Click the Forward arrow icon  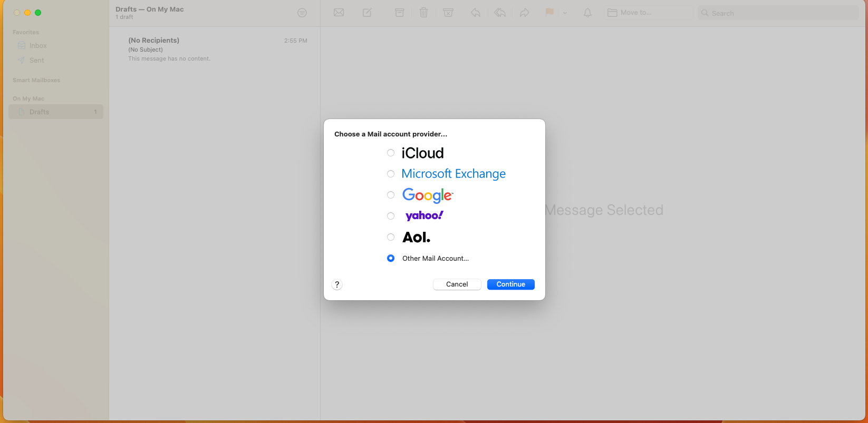(524, 13)
